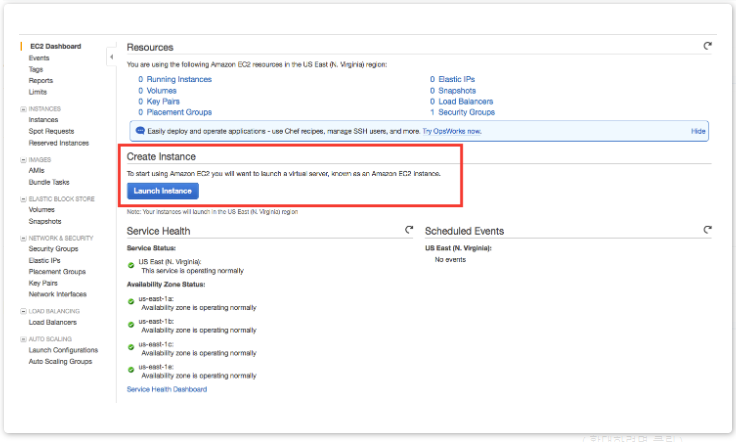Refresh the Scheduled Events section
The image size is (736, 442).
[707, 229]
